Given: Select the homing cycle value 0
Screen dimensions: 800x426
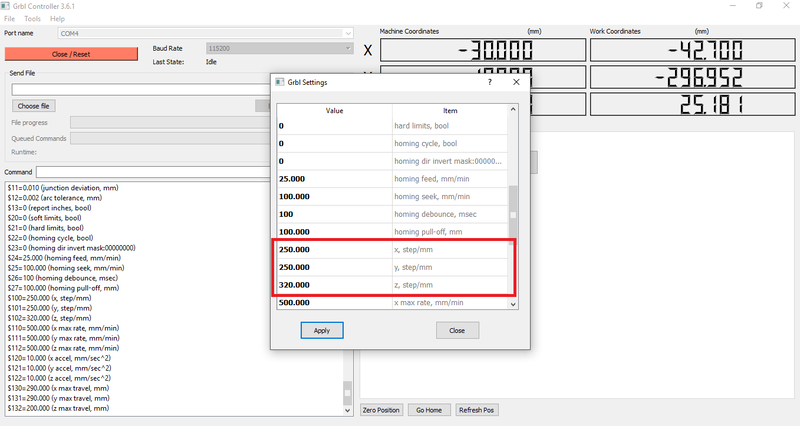Looking at the screenshot, I should [x=335, y=144].
